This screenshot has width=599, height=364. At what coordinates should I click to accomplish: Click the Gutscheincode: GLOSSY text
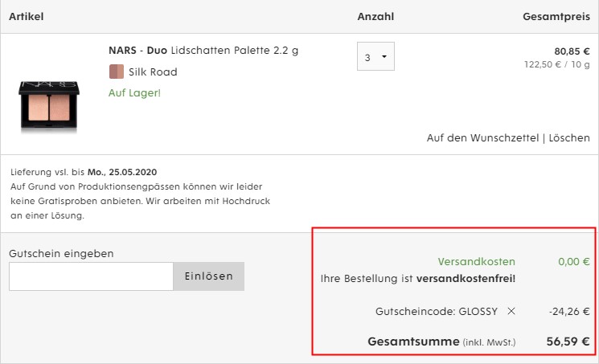point(437,311)
